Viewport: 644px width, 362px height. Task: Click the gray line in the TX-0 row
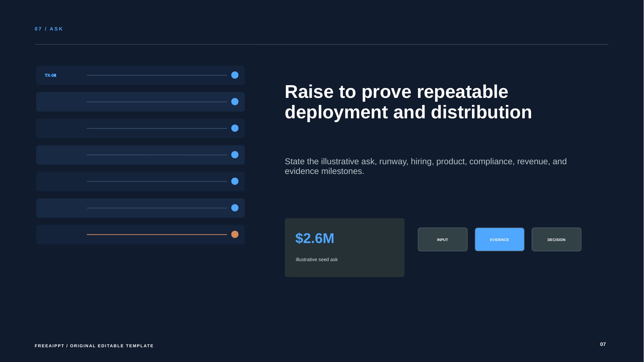(x=157, y=75)
